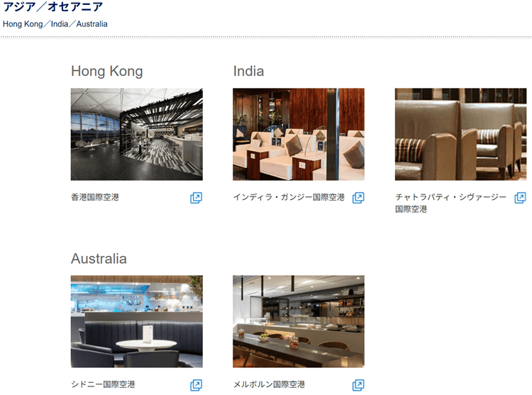Select the Chhatrapati Shivaji lounge leather chairs photo
Image resolution: width=532 pixels, height=395 pixels.
[x=460, y=134]
